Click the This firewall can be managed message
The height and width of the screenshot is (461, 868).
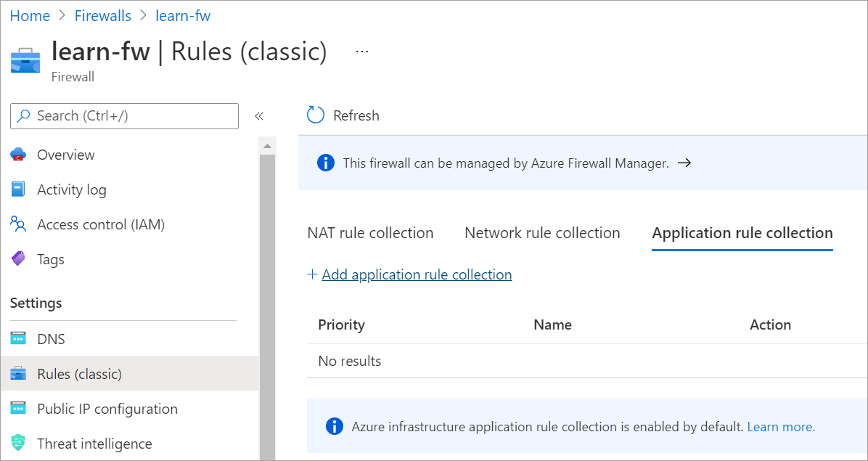506,163
